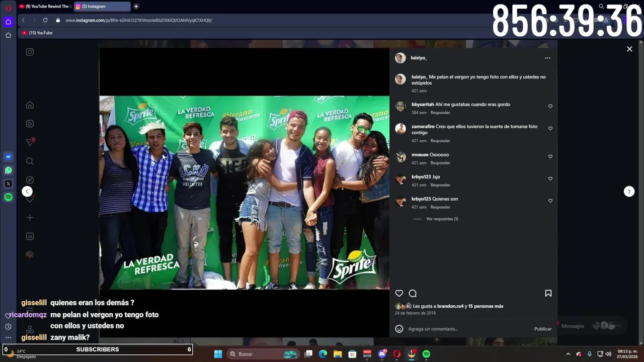Open Windows Start menu
Viewport: 644px width, 362px height.
218,354
